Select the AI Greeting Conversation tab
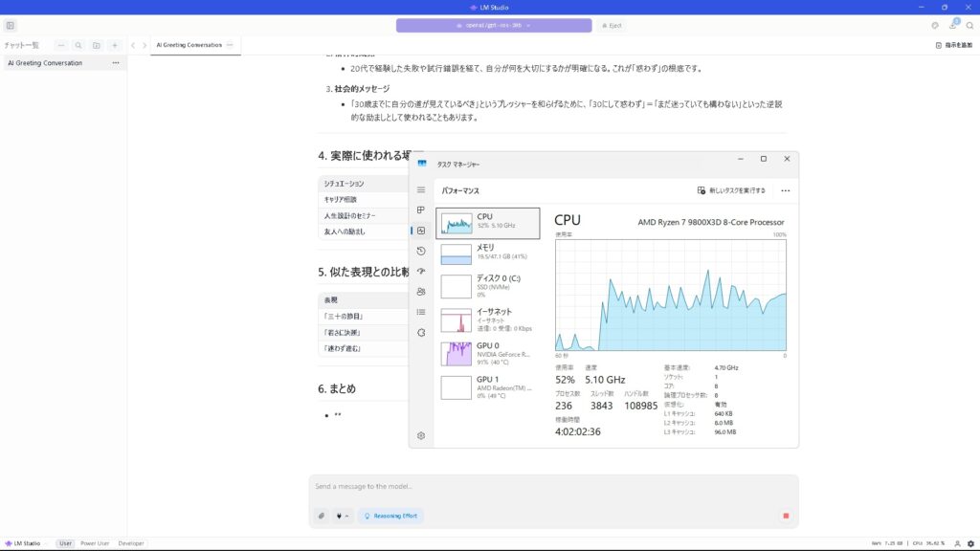This screenshot has height=551, width=980. click(x=189, y=45)
